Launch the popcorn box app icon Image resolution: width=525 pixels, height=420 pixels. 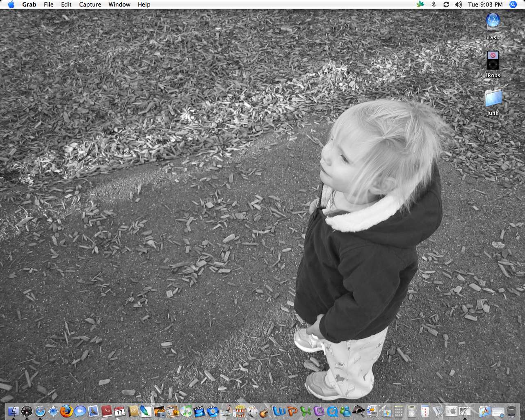point(240,411)
